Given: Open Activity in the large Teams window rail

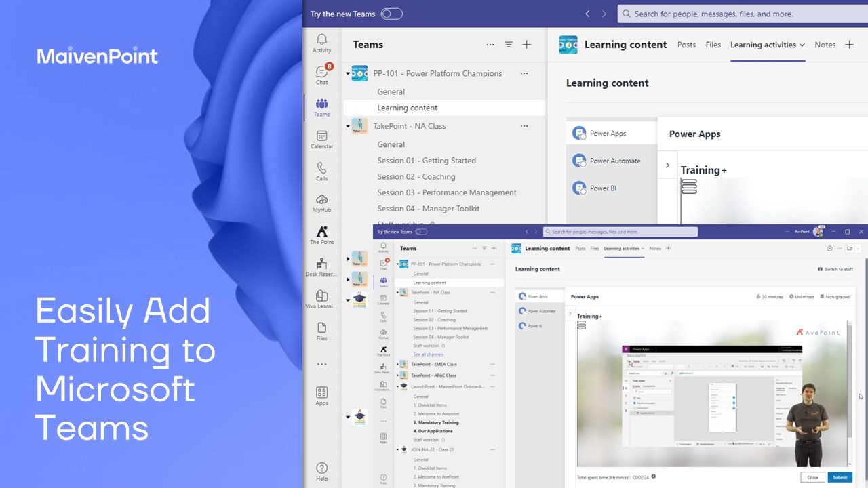Looking at the screenshot, I should click(321, 43).
